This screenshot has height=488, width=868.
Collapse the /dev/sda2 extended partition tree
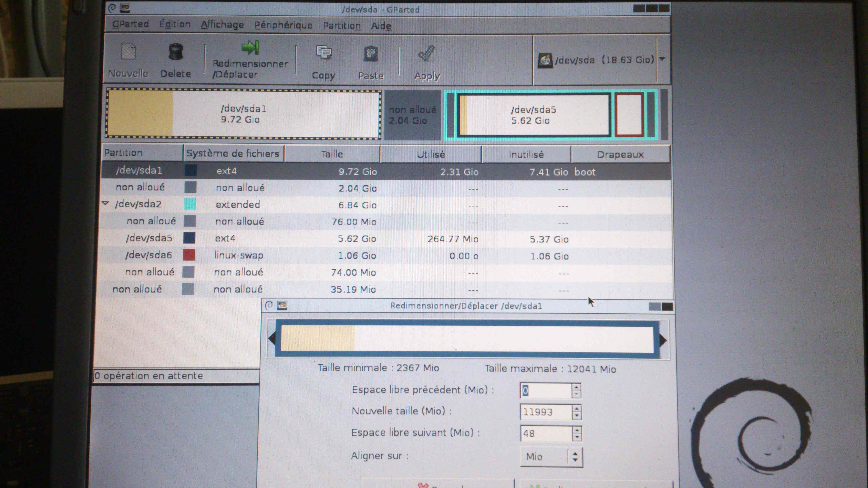pyautogui.click(x=105, y=203)
